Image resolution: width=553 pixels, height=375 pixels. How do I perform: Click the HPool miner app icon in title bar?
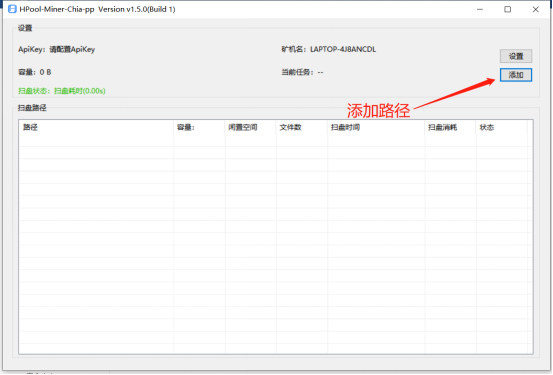12,9
